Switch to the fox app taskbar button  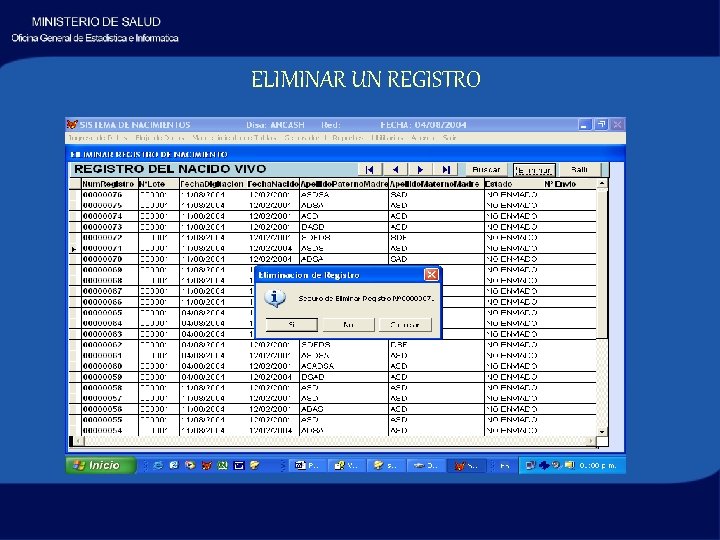coord(467,466)
